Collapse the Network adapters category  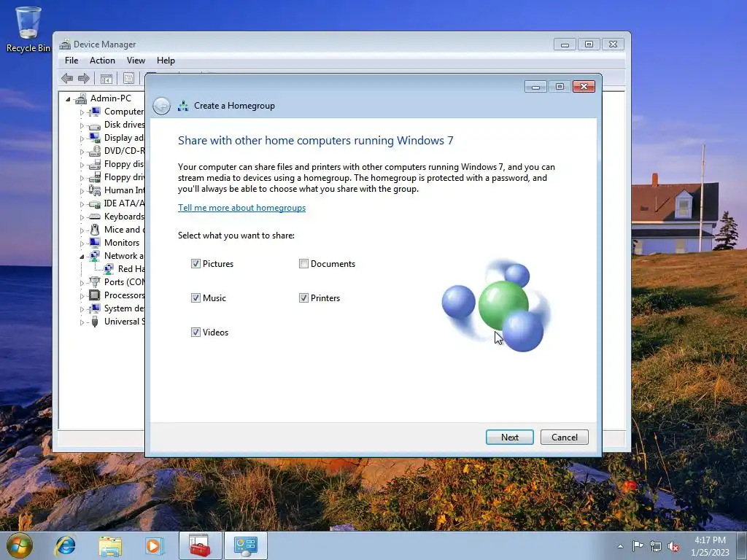(82, 257)
